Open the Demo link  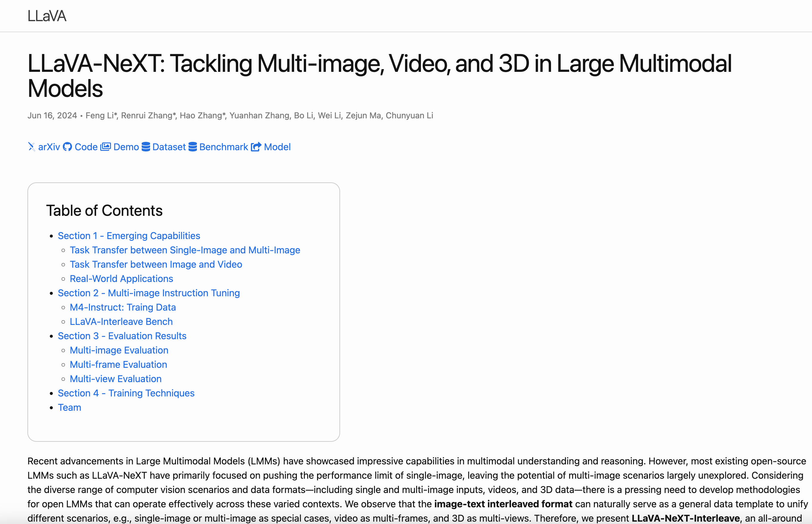coord(126,147)
